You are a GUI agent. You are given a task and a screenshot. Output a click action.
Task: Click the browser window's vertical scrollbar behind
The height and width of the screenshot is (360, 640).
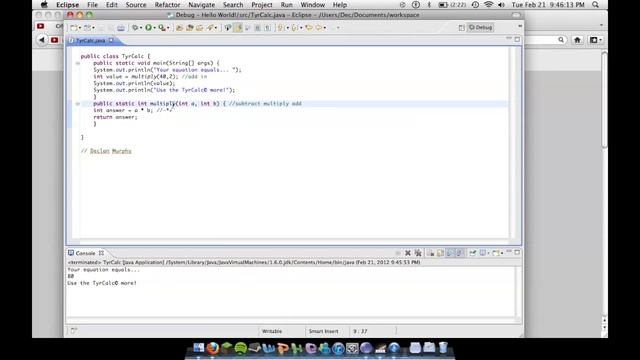[x=604, y=100]
